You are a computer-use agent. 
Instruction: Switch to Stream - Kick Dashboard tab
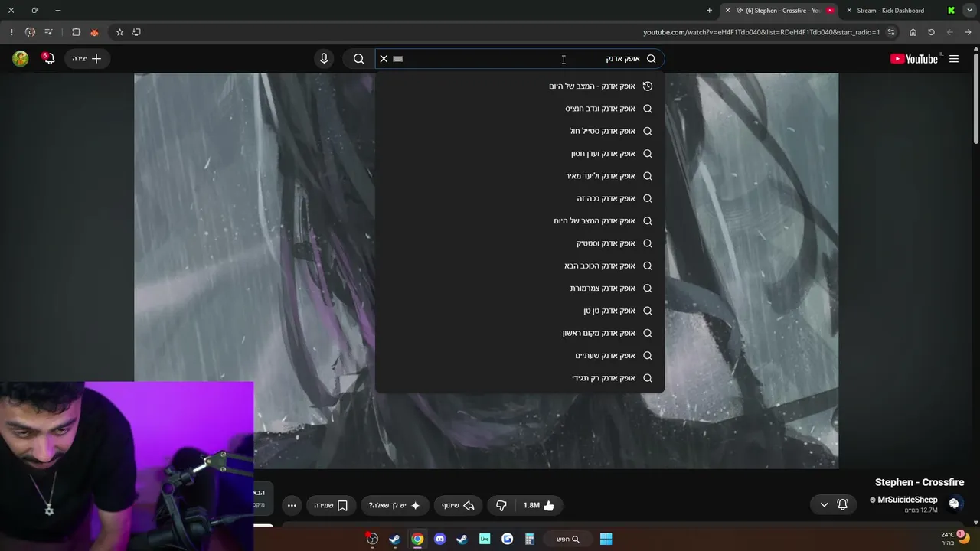coord(890,11)
